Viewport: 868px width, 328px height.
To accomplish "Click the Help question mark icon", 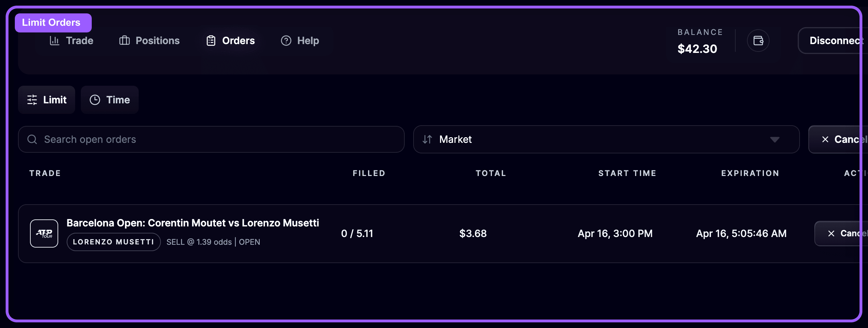I will [286, 41].
